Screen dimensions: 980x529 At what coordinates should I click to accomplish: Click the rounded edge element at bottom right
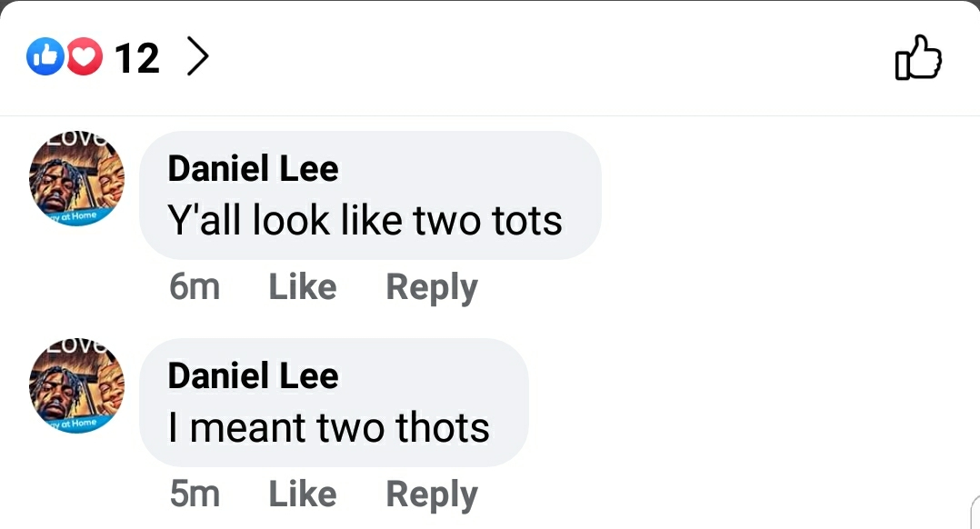tap(975, 512)
